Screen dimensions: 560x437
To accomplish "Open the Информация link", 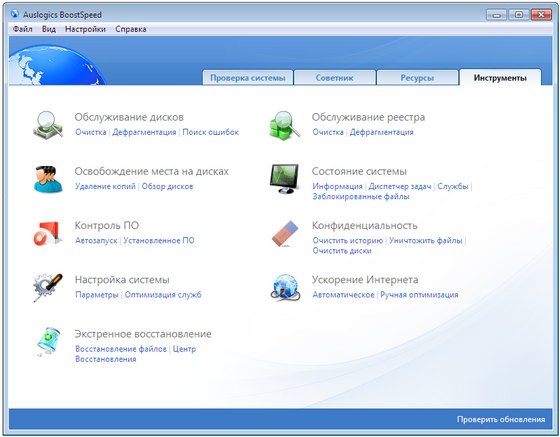I will pyautogui.click(x=338, y=186).
